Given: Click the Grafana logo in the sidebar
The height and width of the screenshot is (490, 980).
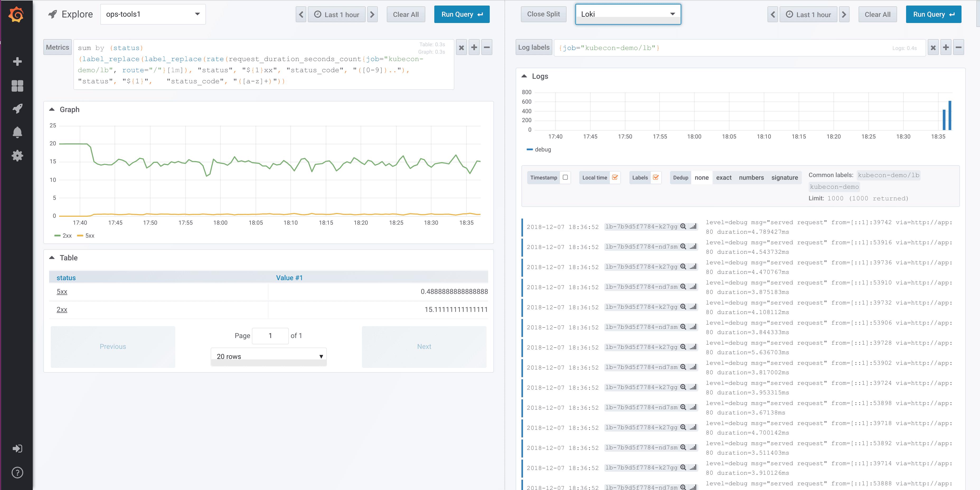Looking at the screenshot, I should point(17,15).
